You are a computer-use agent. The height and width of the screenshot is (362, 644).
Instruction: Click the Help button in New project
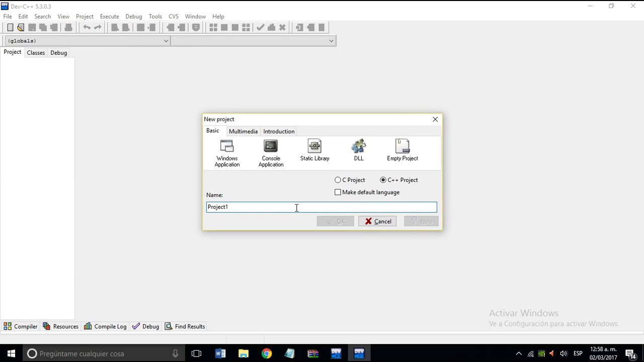point(421,221)
